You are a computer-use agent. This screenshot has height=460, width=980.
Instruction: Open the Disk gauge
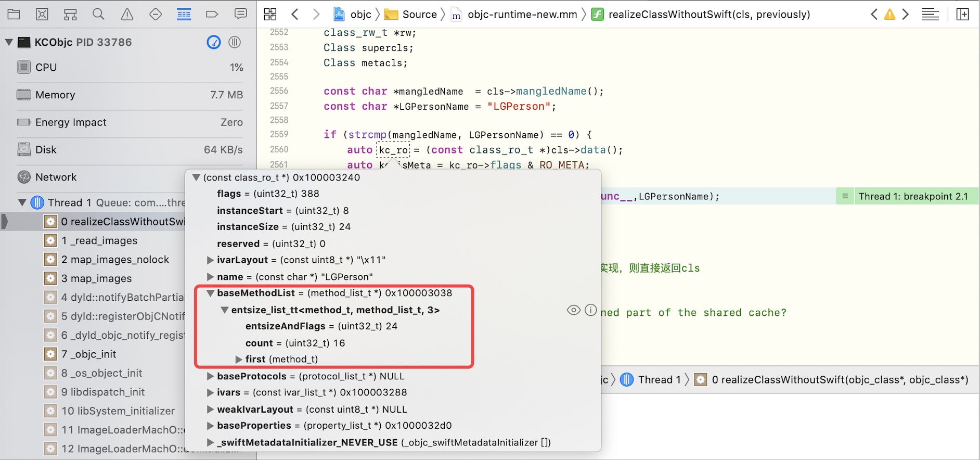coord(130,150)
